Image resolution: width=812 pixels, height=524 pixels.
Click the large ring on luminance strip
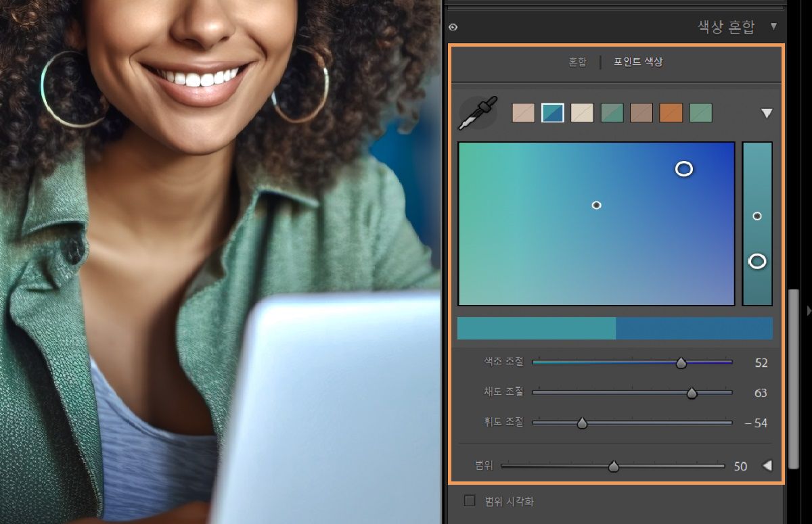tap(757, 261)
